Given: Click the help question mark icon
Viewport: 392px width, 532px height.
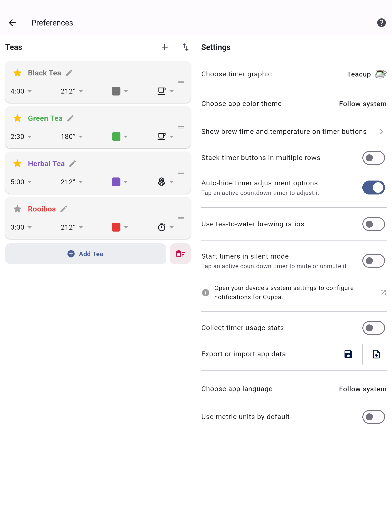Looking at the screenshot, I should pos(381,23).
